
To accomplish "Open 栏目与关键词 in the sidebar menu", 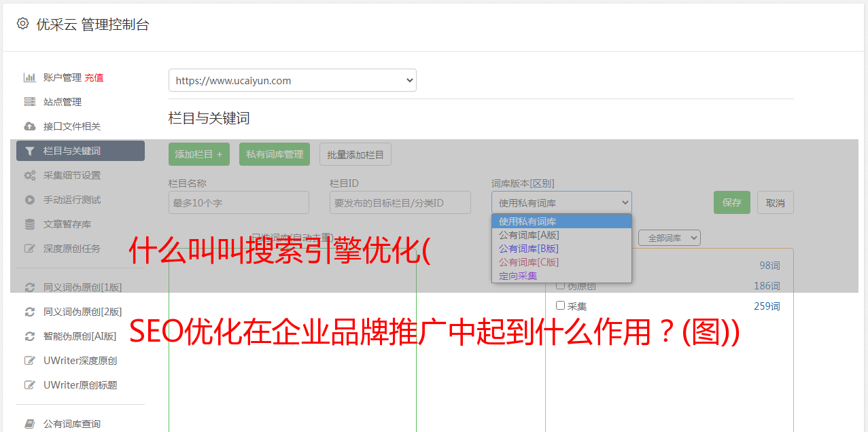I will click(80, 151).
